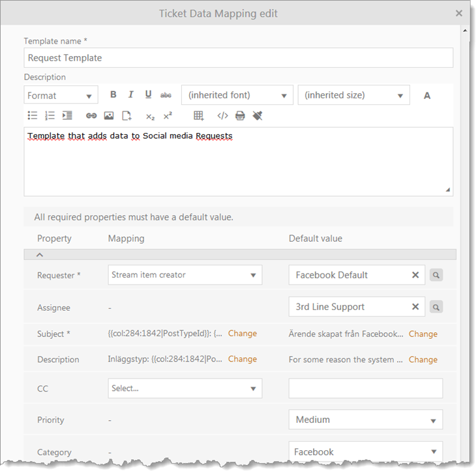Toggle underline formatting
The image size is (476, 471).
coord(149,95)
